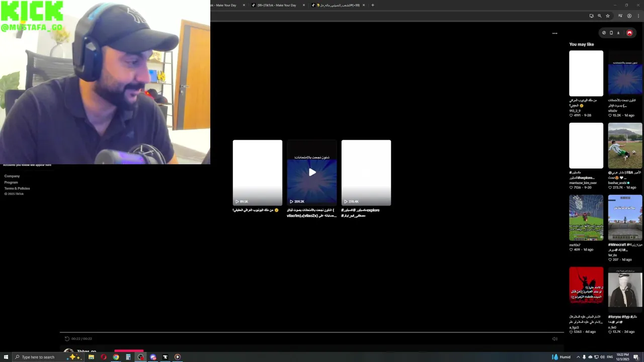Screen dimensions: 644x362
Task: Open the Windows Start button
Action: 6,357
